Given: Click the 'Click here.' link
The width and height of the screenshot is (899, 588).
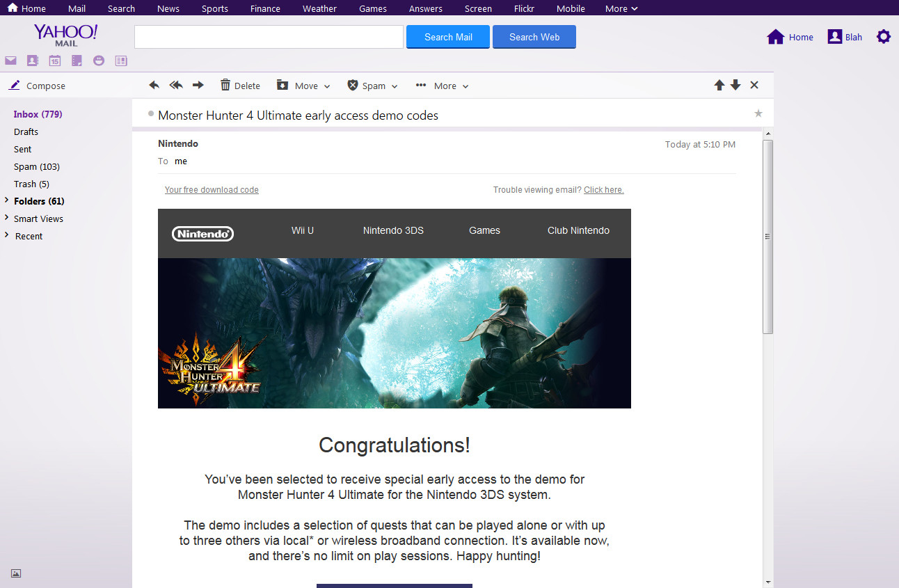Looking at the screenshot, I should click(604, 190).
